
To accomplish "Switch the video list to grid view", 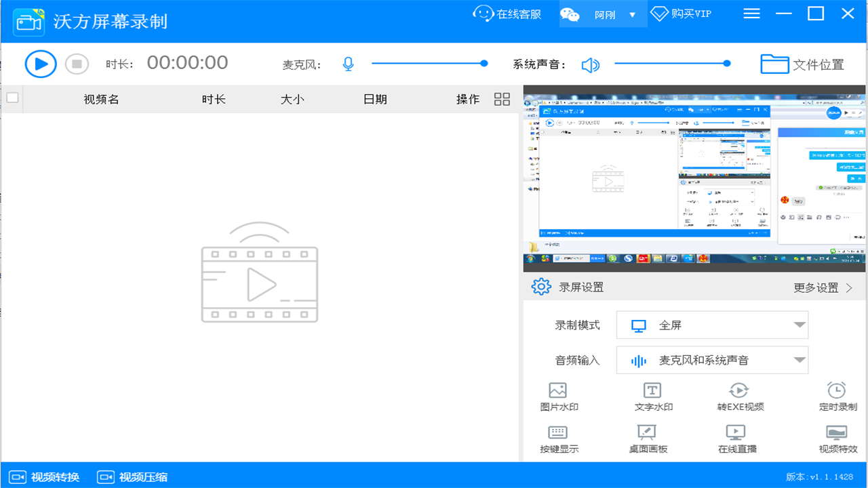I will [502, 98].
